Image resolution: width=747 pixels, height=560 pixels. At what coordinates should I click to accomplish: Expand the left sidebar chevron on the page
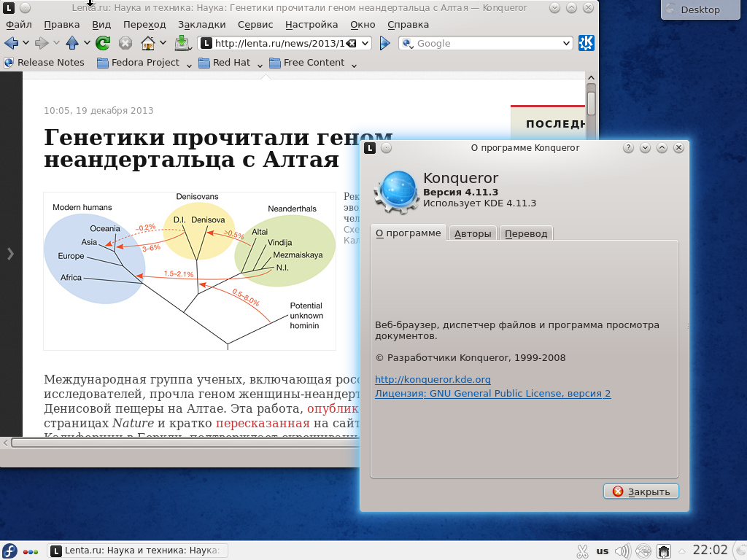(x=10, y=254)
